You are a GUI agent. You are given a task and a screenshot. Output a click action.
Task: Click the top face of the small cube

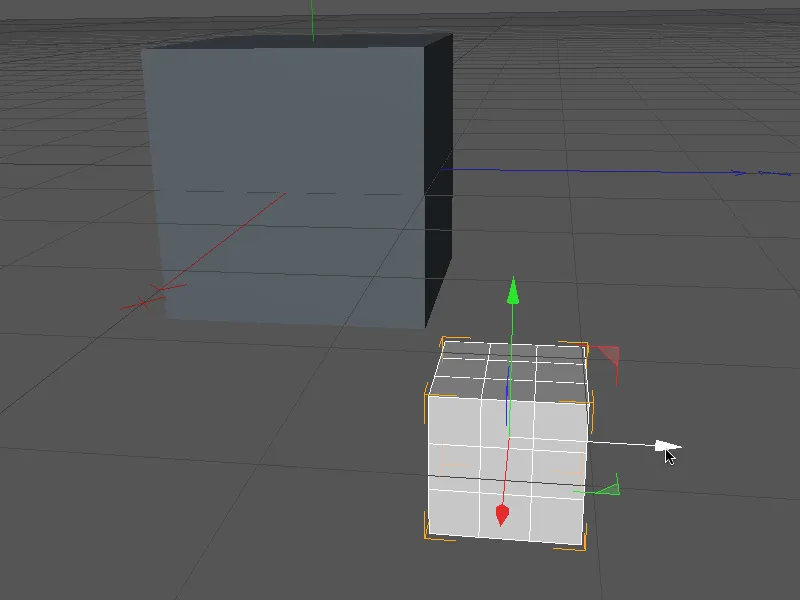510,371
